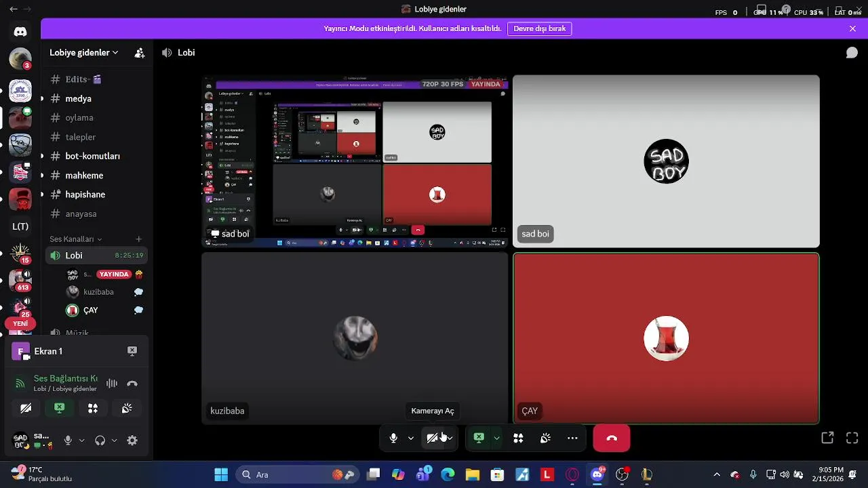Focus kuzibaba participant tile
The width and height of the screenshot is (868, 488).
pos(355,338)
